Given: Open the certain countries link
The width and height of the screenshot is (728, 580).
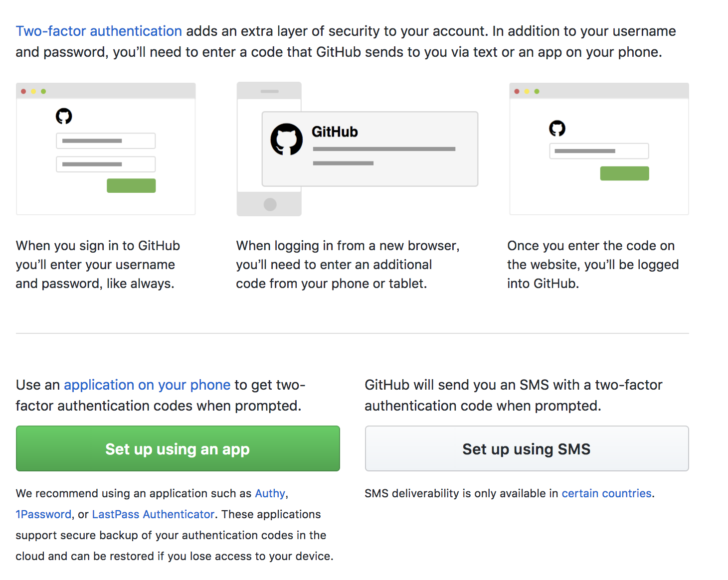Looking at the screenshot, I should [606, 493].
